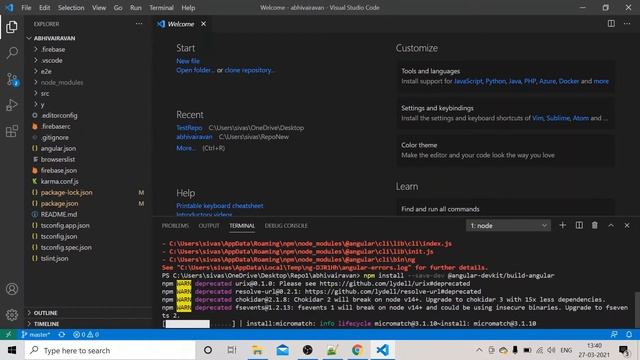Split the editor to the right
Image resolution: width=640 pixels, height=360 pixels.
pyautogui.click(x=611, y=24)
